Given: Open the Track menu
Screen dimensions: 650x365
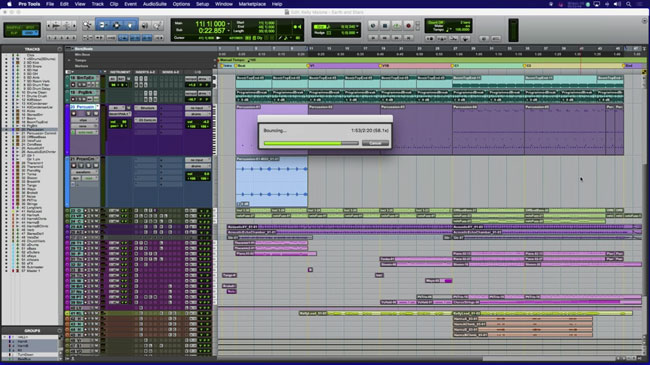Looking at the screenshot, I should pos(97,4).
